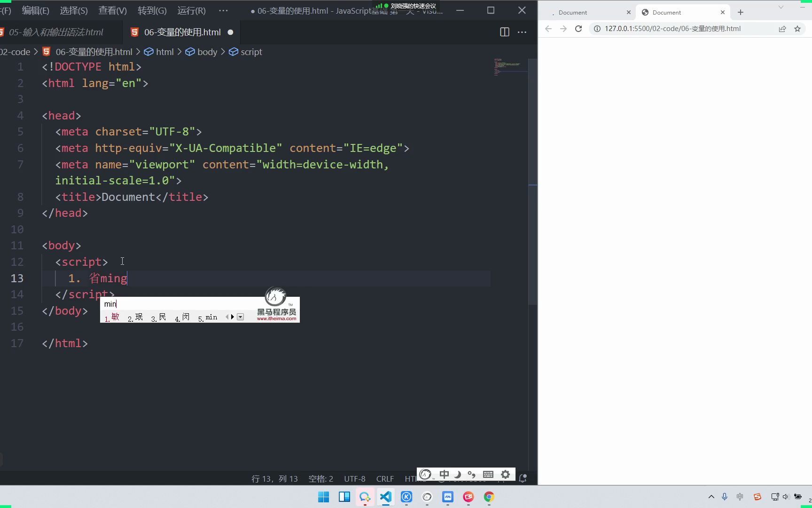
Task: Open the 查看(V) menu
Action: click(x=112, y=10)
